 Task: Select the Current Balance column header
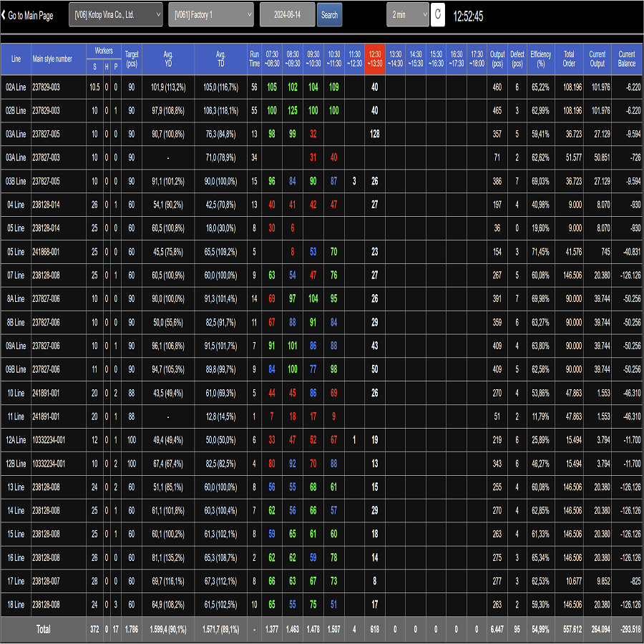click(627, 59)
